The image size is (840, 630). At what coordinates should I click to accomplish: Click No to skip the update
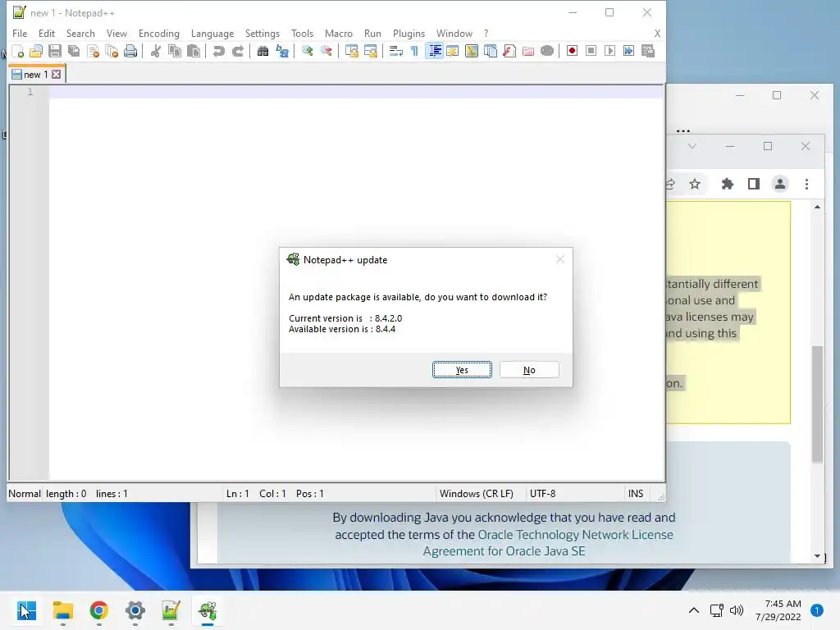tap(529, 370)
